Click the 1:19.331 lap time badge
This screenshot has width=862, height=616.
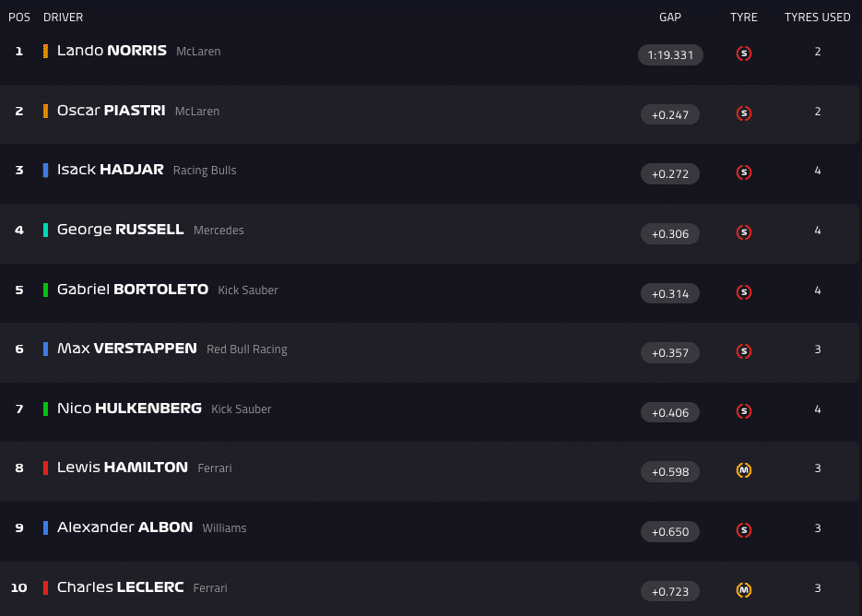(x=670, y=54)
